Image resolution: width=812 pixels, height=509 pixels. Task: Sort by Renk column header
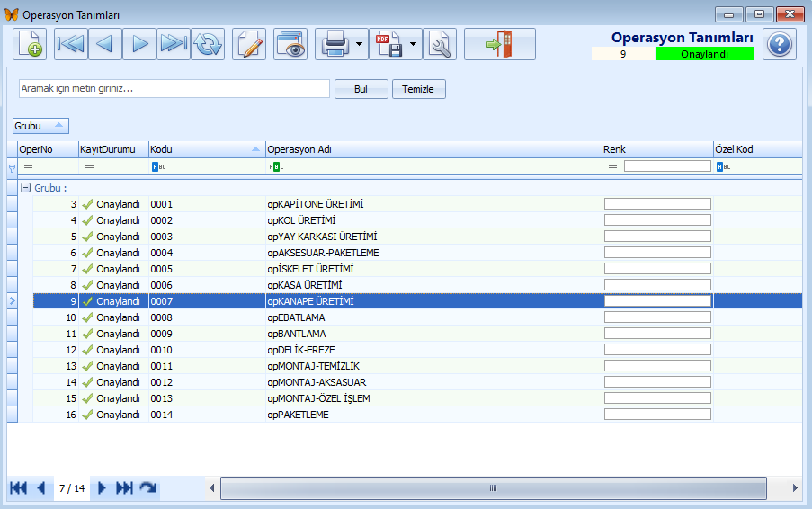(x=657, y=149)
